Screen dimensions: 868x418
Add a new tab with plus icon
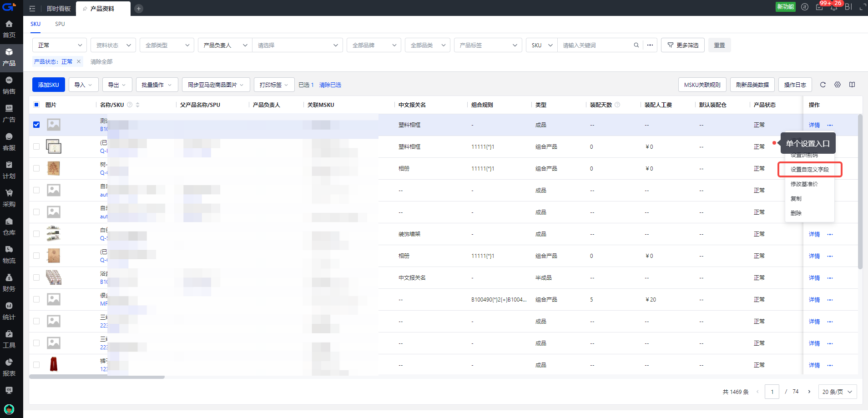tap(139, 9)
